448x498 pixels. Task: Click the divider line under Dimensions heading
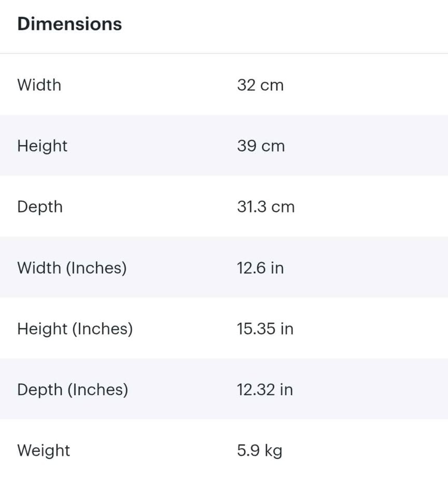(x=224, y=53)
